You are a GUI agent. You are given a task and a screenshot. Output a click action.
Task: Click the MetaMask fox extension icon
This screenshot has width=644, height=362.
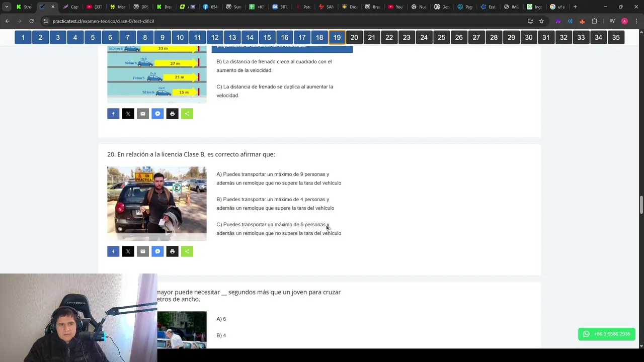pyautogui.click(x=582, y=21)
